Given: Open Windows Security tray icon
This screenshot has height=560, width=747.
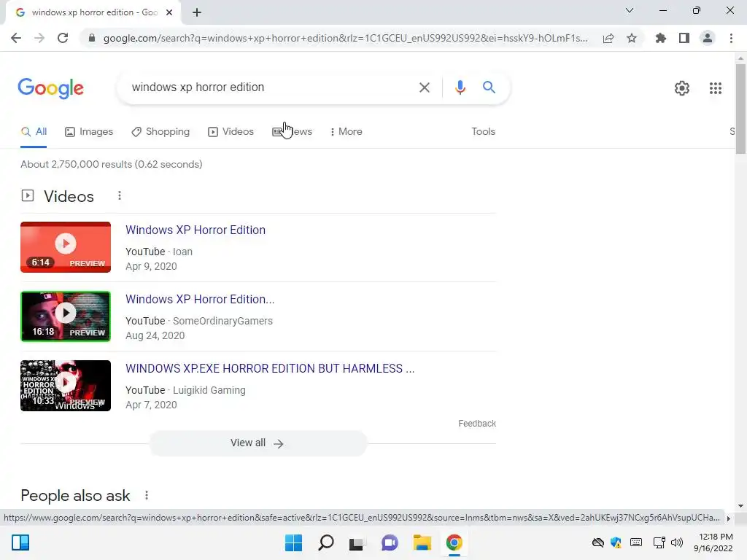Looking at the screenshot, I should coord(616,542).
